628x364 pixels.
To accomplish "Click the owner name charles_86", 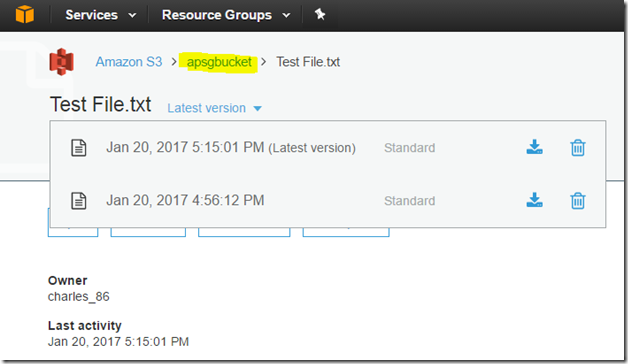I will [78, 297].
